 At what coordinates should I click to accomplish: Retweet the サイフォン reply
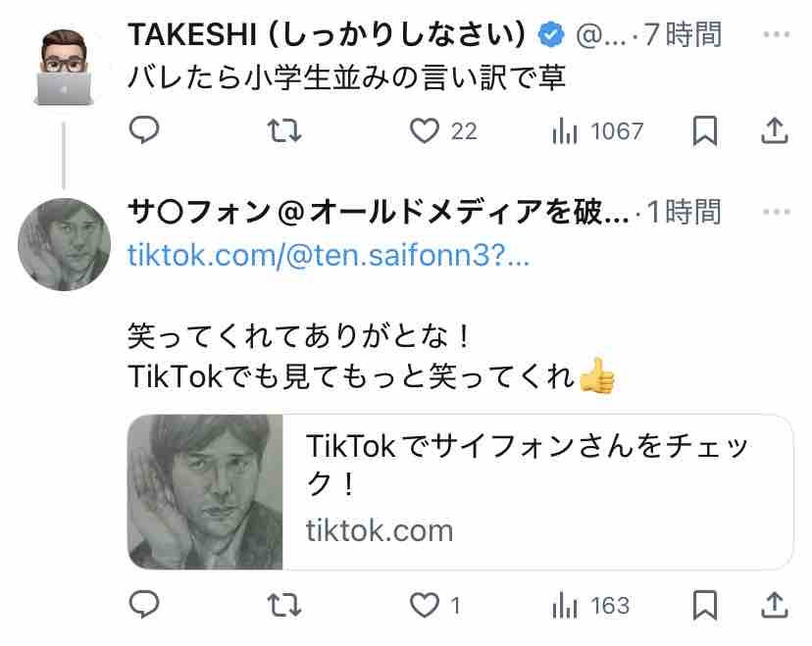[x=284, y=606]
